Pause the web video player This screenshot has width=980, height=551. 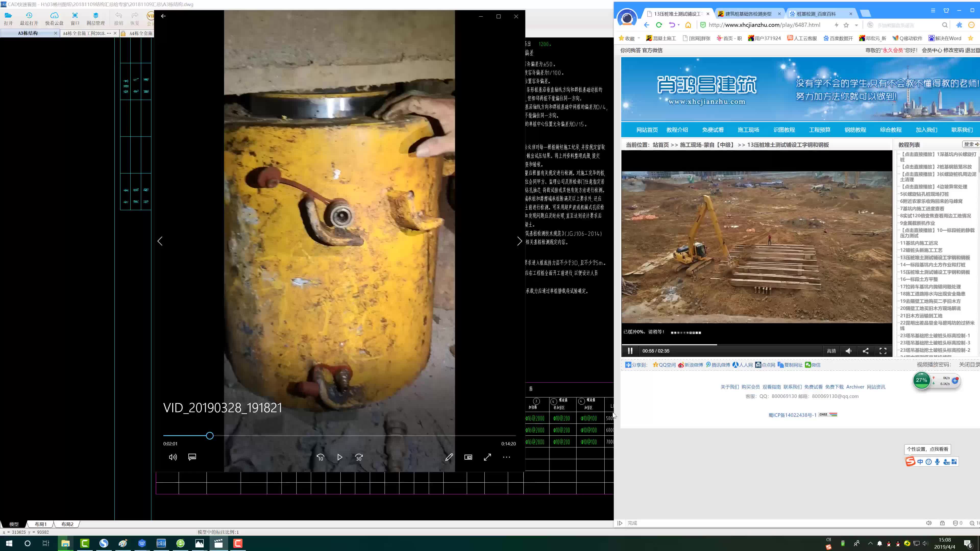(x=630, y=350)
